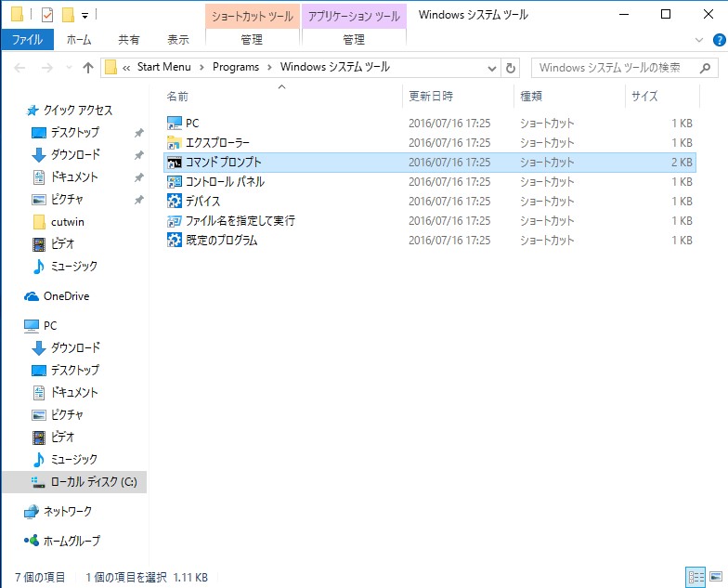Click pin icon next to ダウンロード
This screenshot has width=728, height=588.
pos(138,155)
